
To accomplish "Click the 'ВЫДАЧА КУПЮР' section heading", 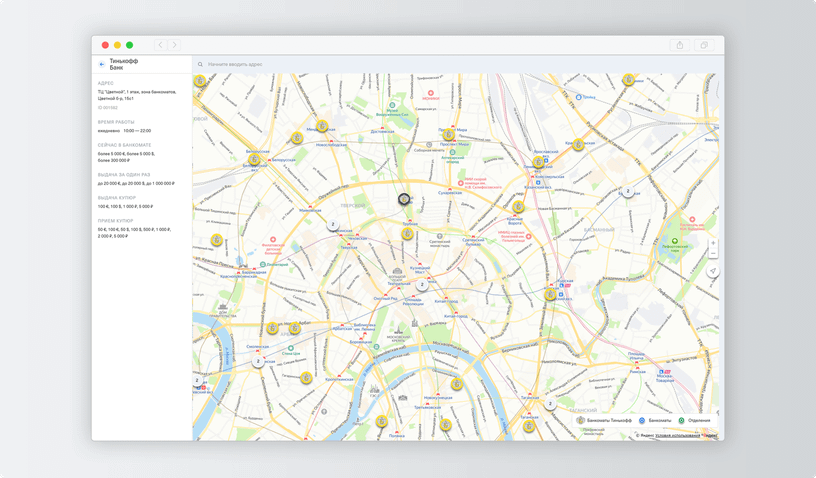I will click(x=117, y=198).
